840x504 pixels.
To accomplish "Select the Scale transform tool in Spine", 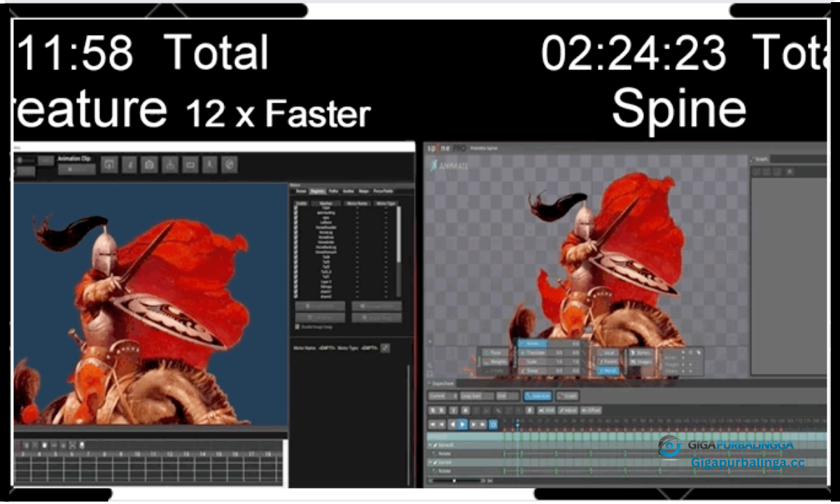I will point(532,362).
